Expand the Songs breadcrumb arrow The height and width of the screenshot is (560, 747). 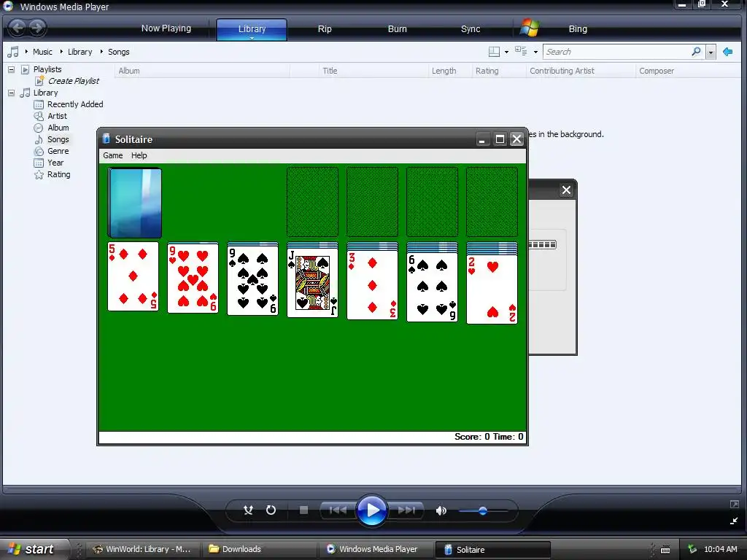tap(101, 52)
